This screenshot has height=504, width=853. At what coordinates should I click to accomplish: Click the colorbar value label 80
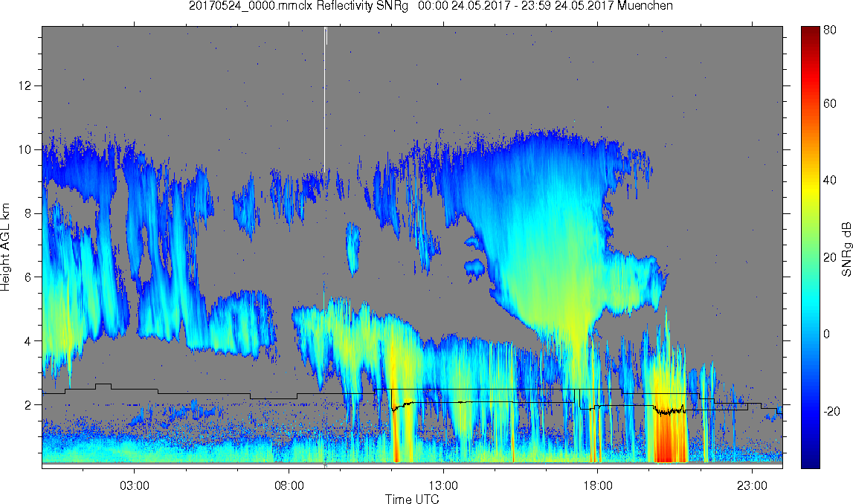[830, 30]
